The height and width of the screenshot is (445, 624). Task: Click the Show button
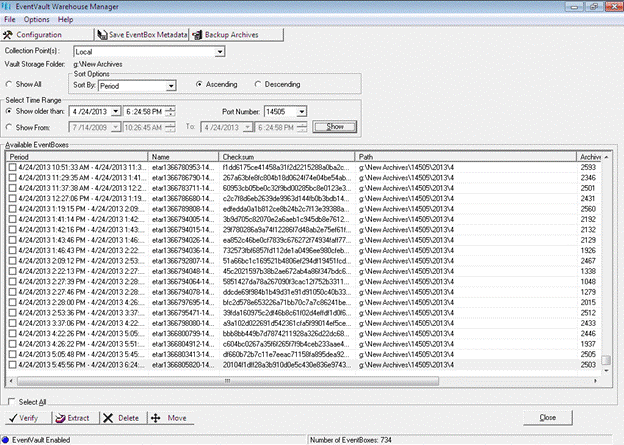[x=335, y=127]
